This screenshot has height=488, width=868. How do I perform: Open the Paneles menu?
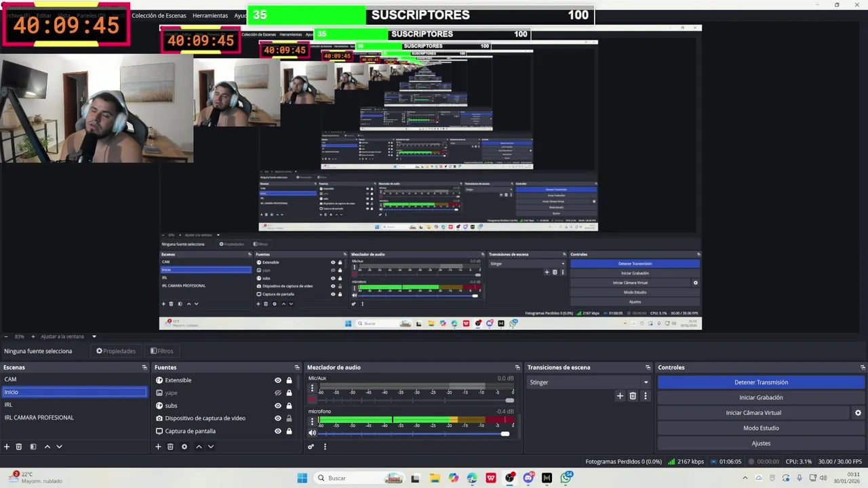coord(91,16)
